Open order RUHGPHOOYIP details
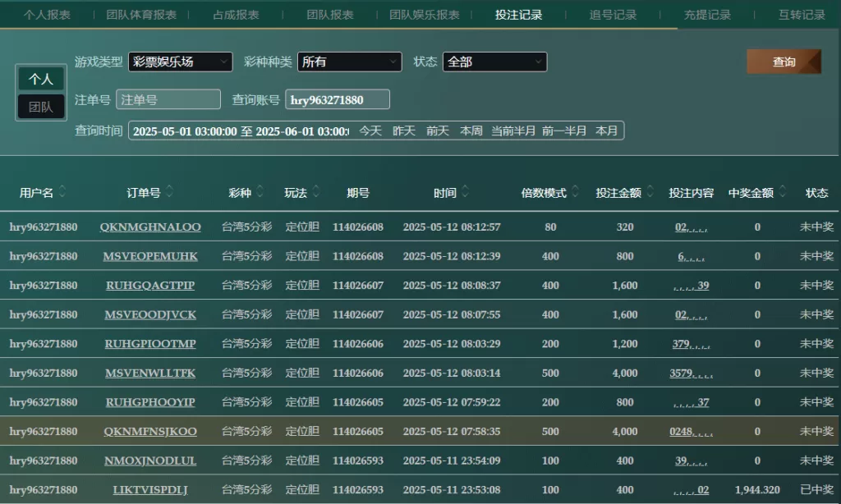This screenshot has width=841, height=504. pos(150,402)
